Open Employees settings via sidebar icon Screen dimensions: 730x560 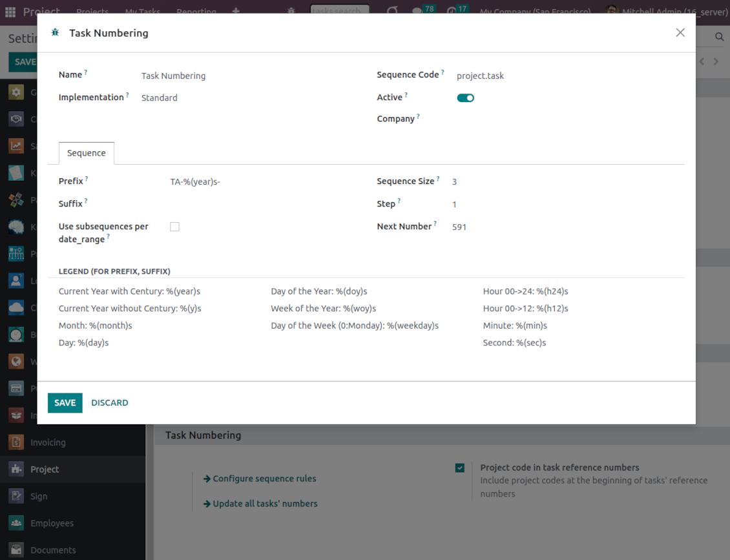[16, 523]
